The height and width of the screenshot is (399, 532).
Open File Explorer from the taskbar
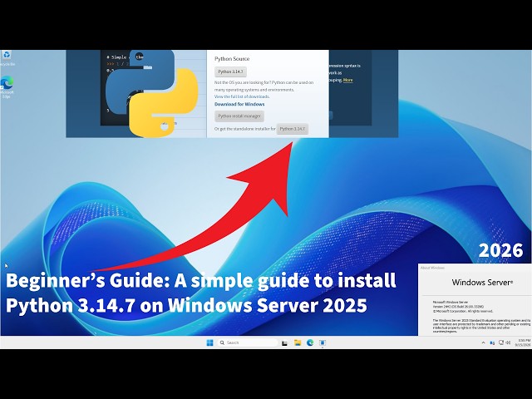pyautogui.click(x=298, y=342)
